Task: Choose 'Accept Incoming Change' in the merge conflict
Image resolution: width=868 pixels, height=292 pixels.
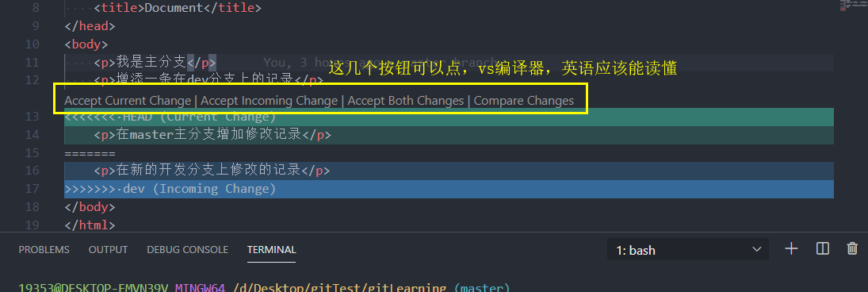Action: tap(269, 101)
